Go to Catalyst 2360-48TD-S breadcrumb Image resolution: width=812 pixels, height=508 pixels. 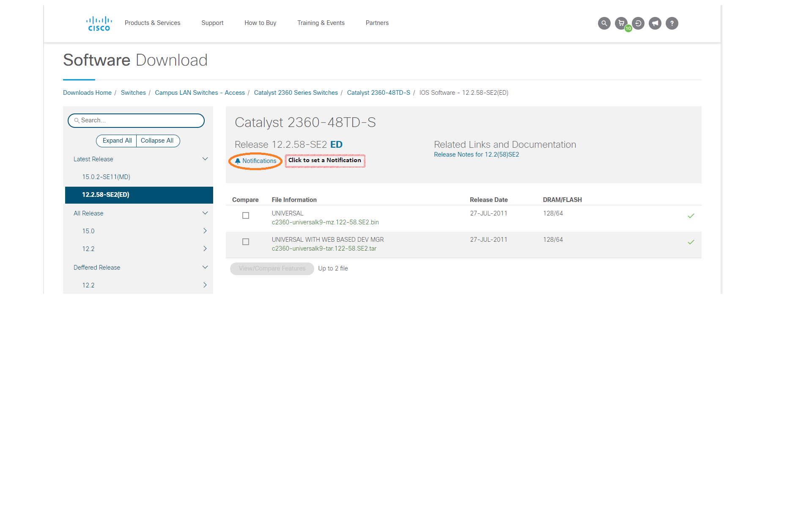click(x=379, y=93)
